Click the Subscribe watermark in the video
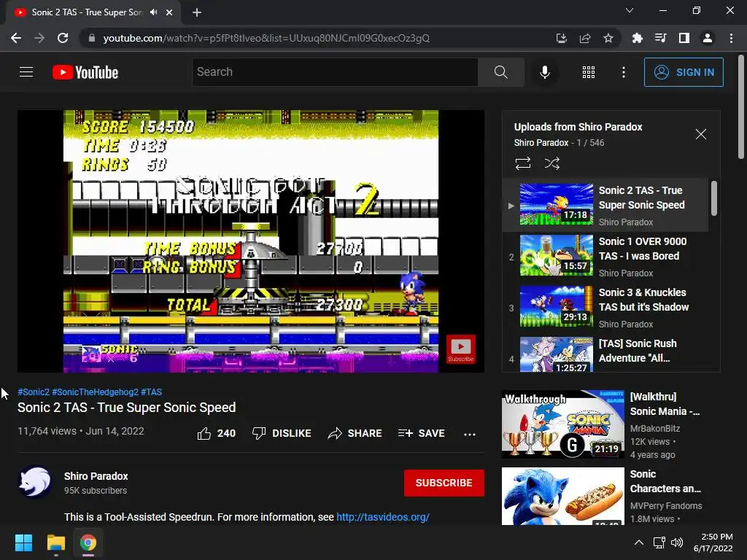This screenshot has height=560, width=747. point(460,349)
